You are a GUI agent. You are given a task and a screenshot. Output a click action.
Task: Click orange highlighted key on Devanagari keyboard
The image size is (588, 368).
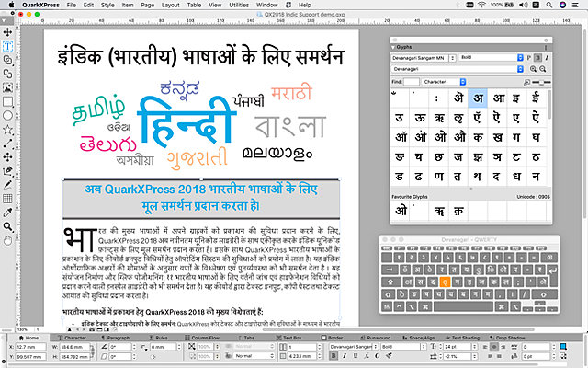pyautogui.click(x=444, y=282)
